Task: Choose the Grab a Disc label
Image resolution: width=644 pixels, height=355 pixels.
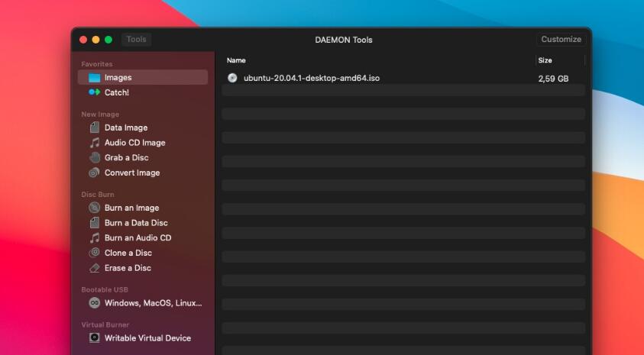Action: pos(127,157)
